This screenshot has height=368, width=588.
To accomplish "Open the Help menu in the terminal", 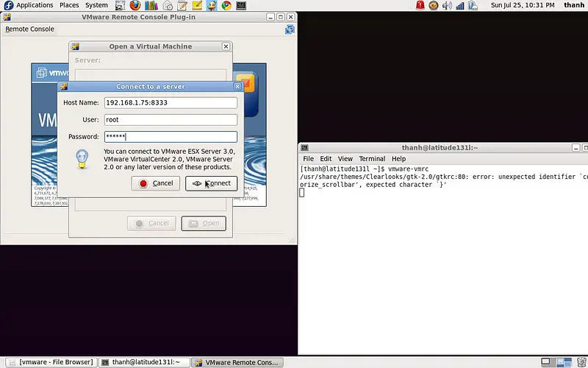I will click(398, 159).
